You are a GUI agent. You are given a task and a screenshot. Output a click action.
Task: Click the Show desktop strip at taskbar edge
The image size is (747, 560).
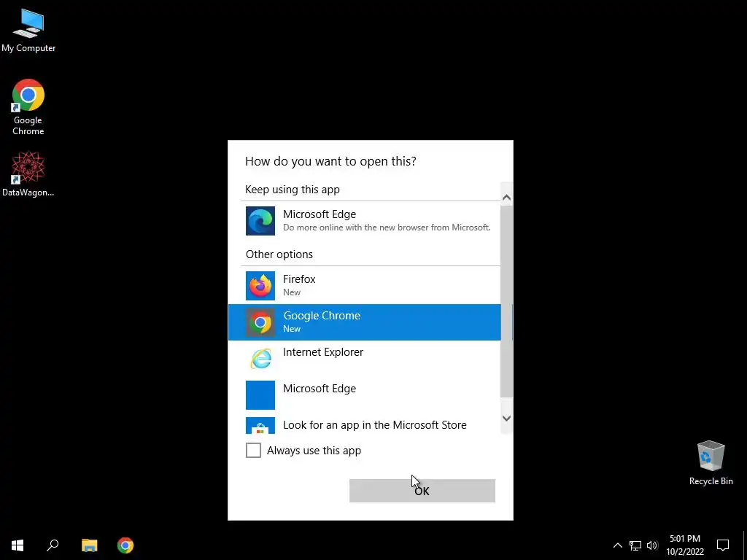[x=745, y=545]
